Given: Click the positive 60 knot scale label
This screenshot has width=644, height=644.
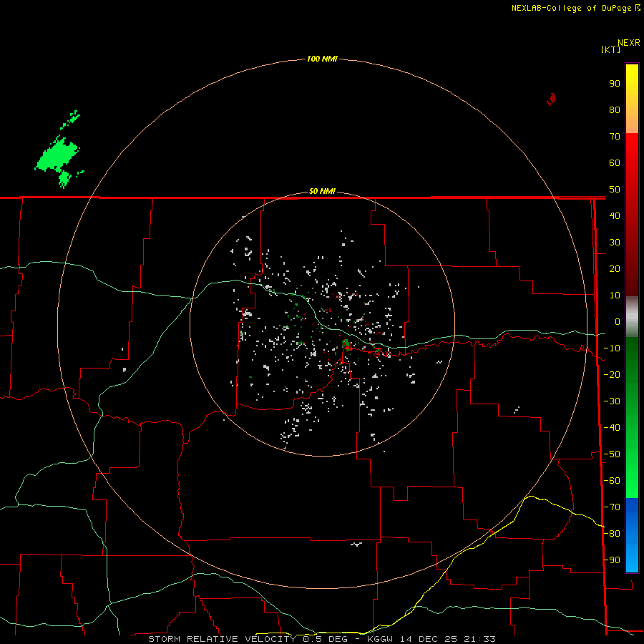Looking at the screenshot, I should click(x=615, y=163).
